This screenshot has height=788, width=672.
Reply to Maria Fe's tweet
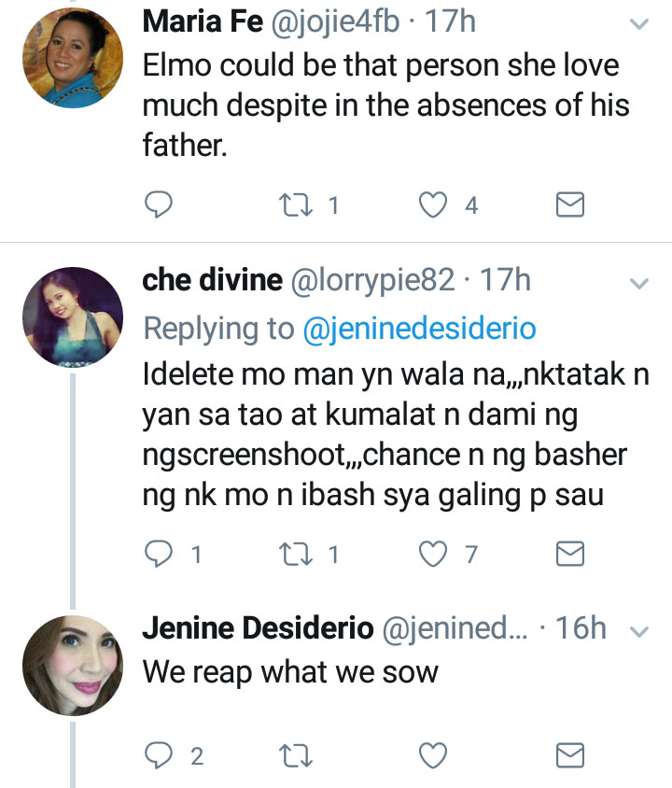click(x=161, y=204)
